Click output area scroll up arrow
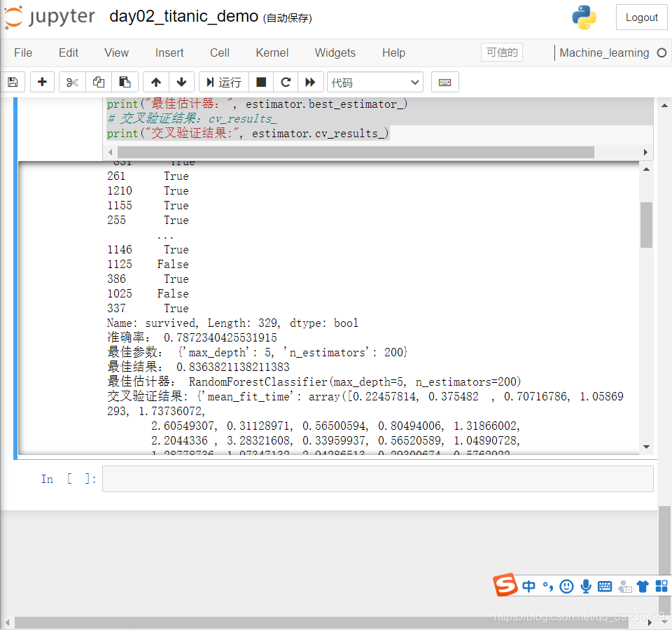This screenshot has height=630, width=672. click(646, 169)
